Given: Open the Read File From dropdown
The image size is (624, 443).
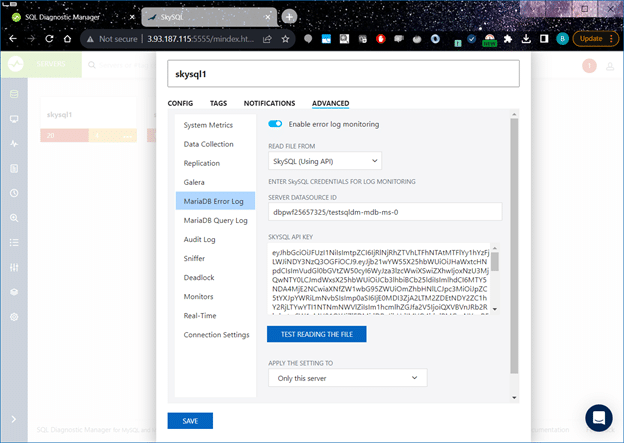Looking at the screenshot, I should tap(325, 161).
